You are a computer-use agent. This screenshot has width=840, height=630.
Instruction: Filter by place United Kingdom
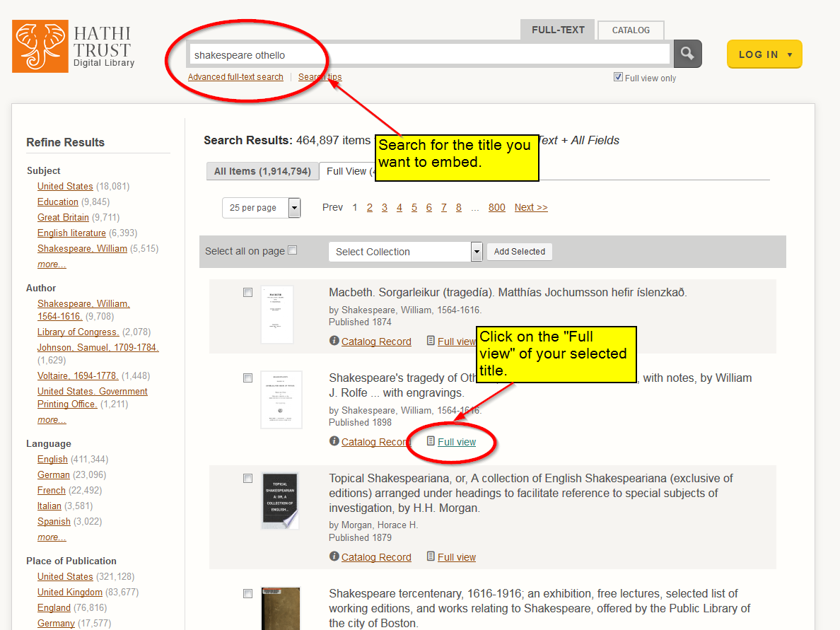[69, 592]
